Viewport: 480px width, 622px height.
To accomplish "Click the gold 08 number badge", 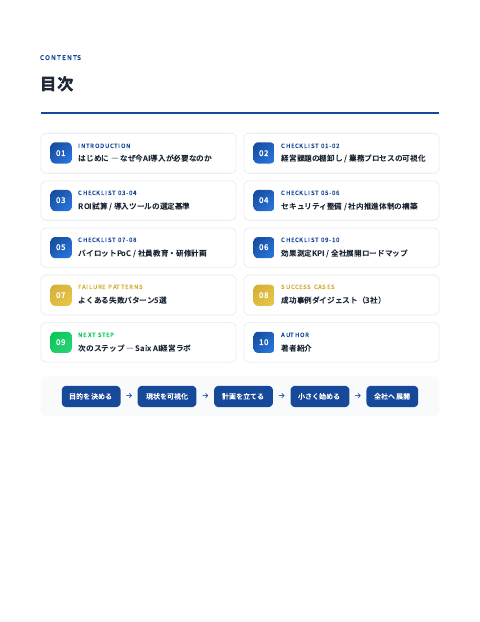I will tap(263, 295).
